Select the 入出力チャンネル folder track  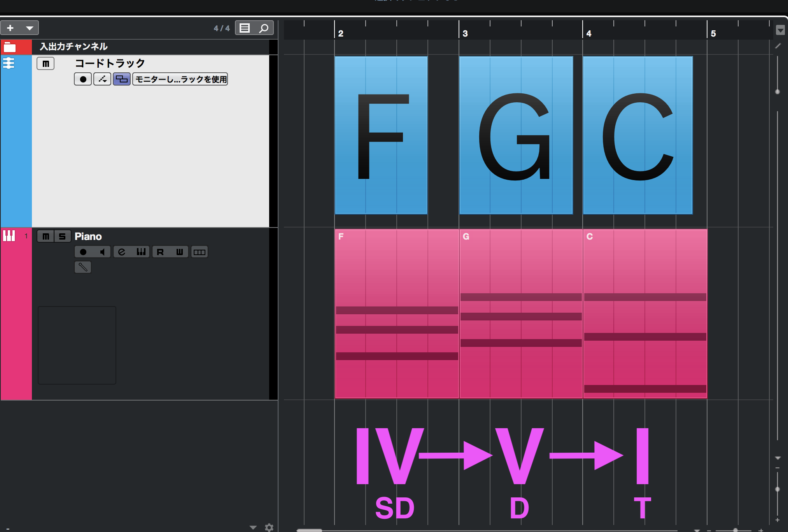74,47
